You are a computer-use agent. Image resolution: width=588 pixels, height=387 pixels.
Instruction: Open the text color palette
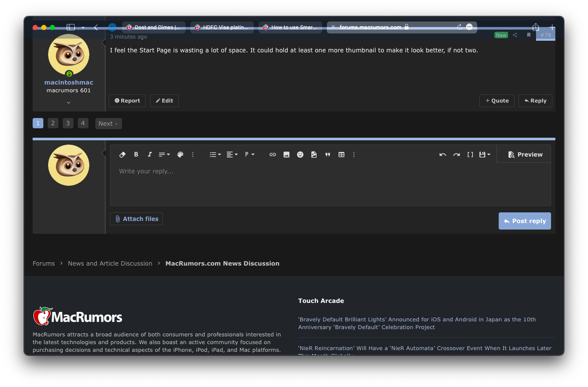(180, 154)
